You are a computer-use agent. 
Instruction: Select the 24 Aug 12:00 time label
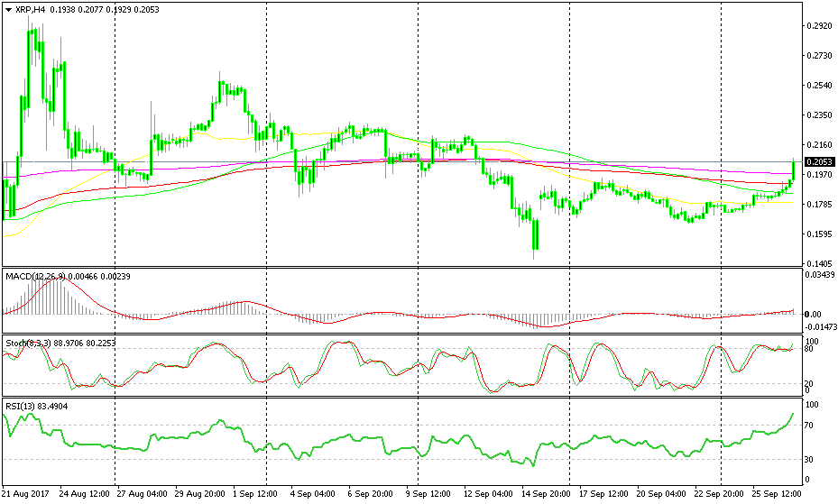[x=85, y=493]
